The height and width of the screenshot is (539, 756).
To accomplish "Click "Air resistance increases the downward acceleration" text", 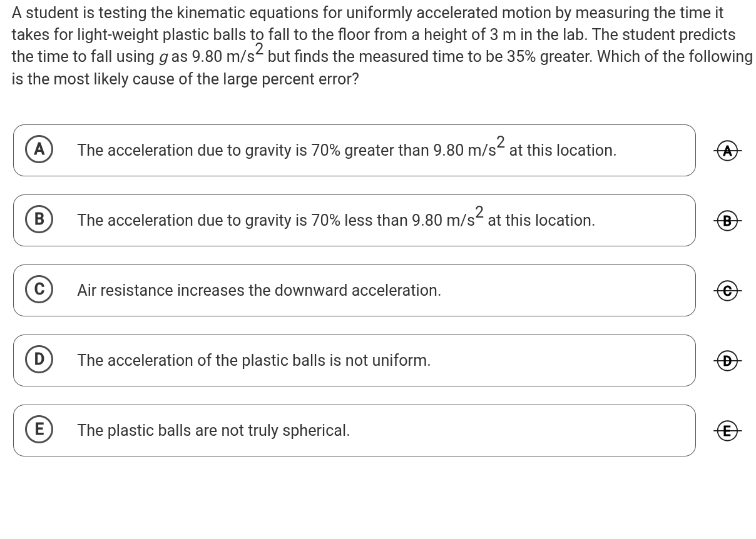I will [x=259, y=291].
